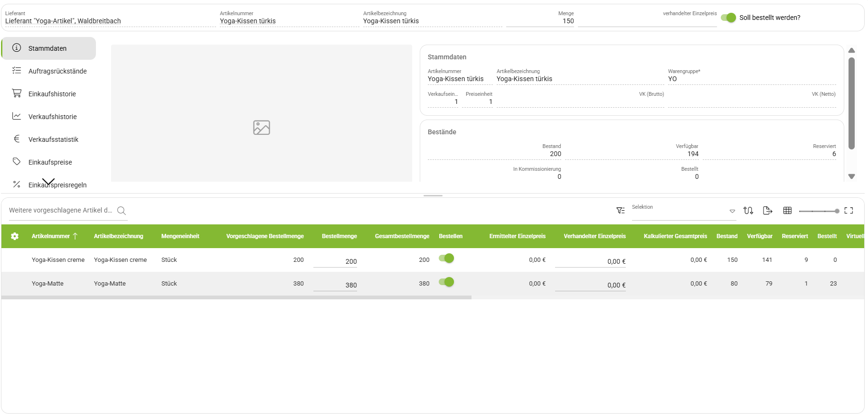Open the Selektion dropdown
Image resolution: width=868 pixels, height=417 pixels.
pyautogui.click(x=684, y=211)
